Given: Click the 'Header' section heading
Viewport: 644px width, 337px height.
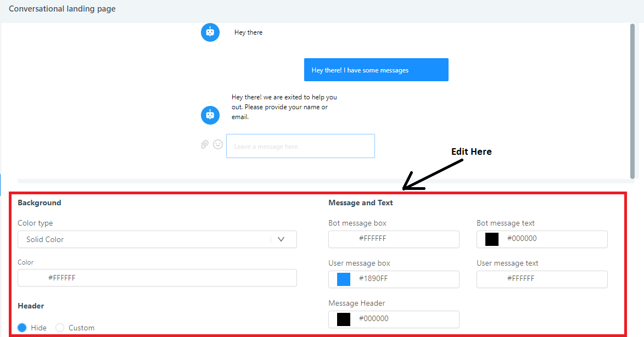Looking at the screenshot, I should (x=31, y=306).
